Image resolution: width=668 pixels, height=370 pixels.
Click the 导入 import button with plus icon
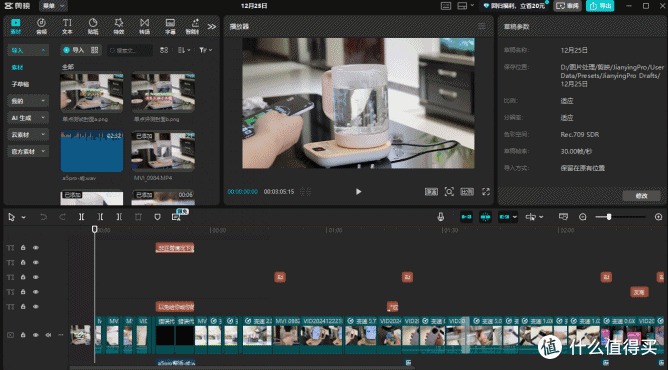tap(74, 50)
